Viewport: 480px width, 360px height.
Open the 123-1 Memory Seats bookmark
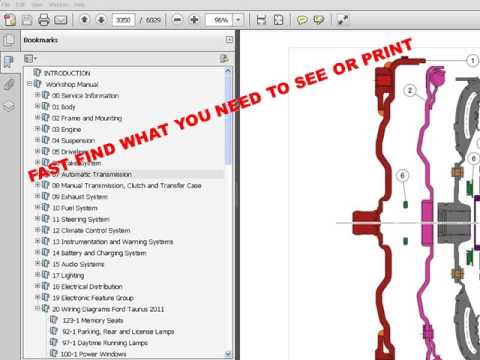point(93,320)
